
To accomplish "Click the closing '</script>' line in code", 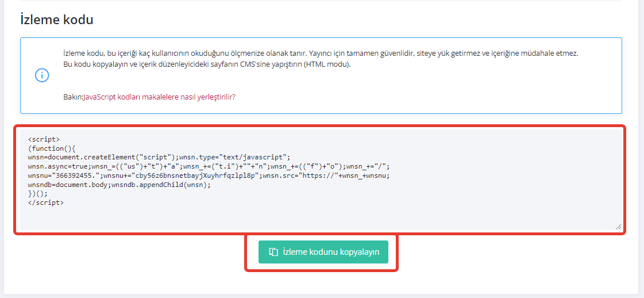I will (45, 203).
